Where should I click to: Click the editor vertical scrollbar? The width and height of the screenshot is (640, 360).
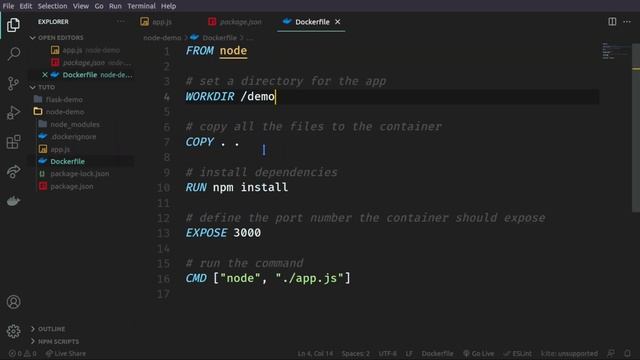click(x=636, y=128)
